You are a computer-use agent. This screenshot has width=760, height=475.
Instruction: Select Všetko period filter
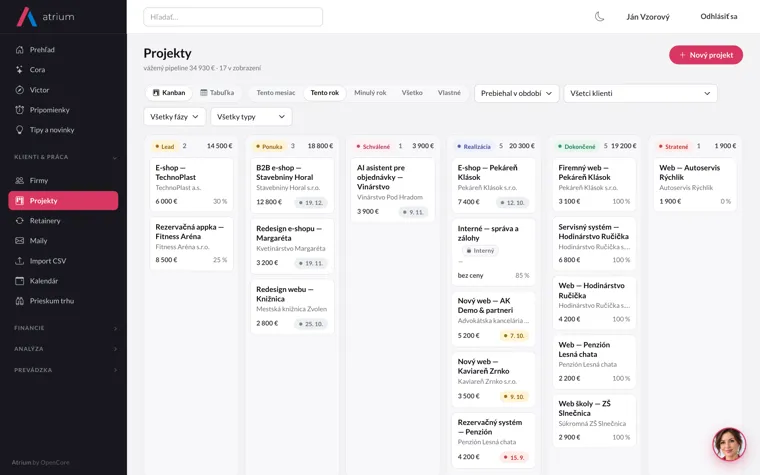tap(412, 93)
